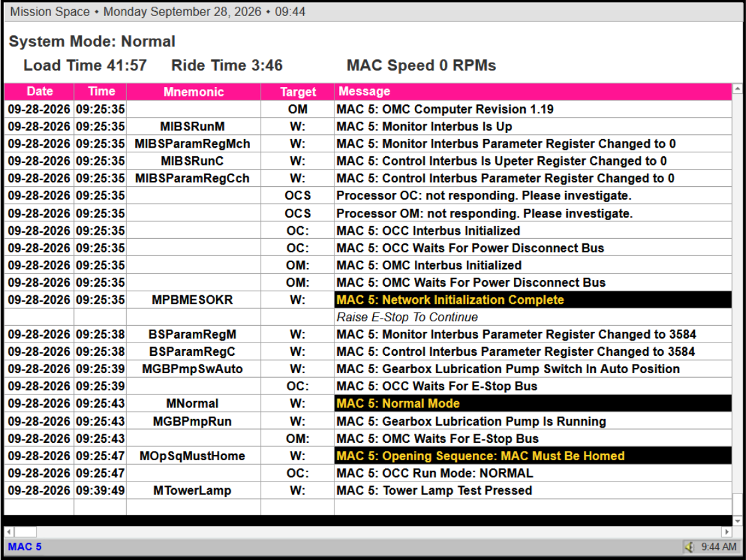Click the vertical scrollbar up arrow
Screen dimensions: 746x560
click(x=737, y=88)
